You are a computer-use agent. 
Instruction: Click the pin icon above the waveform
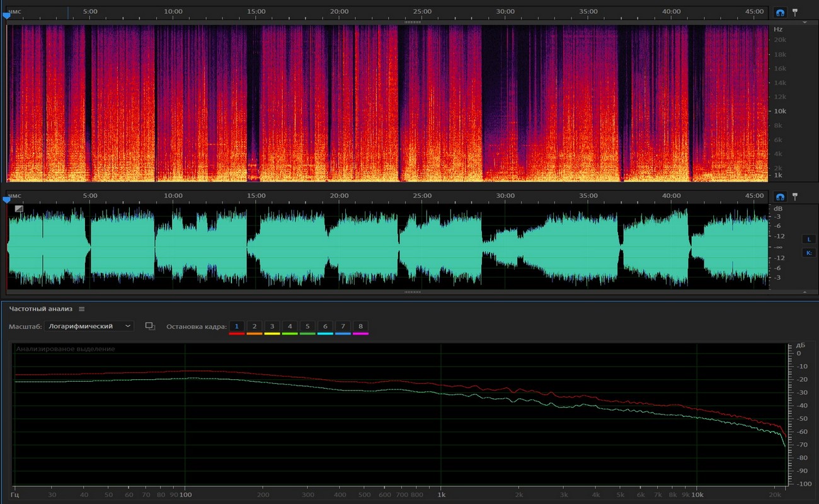(795, 196)
